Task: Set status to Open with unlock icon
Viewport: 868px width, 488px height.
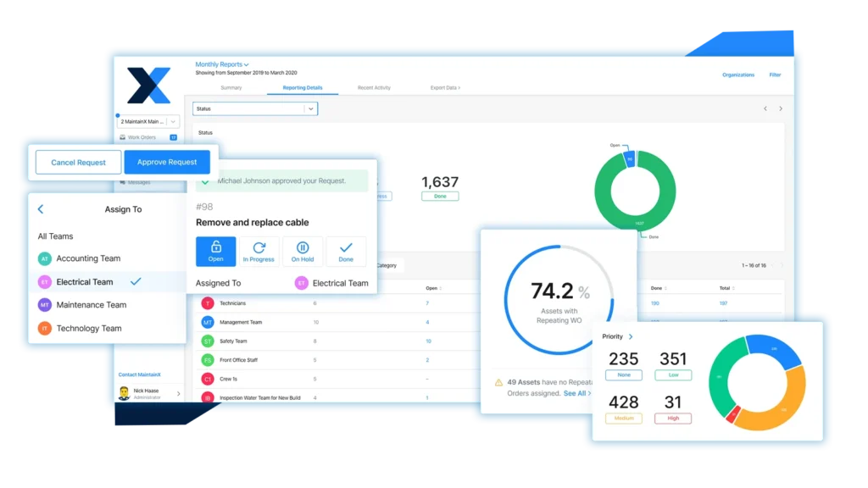Action: 215,251
